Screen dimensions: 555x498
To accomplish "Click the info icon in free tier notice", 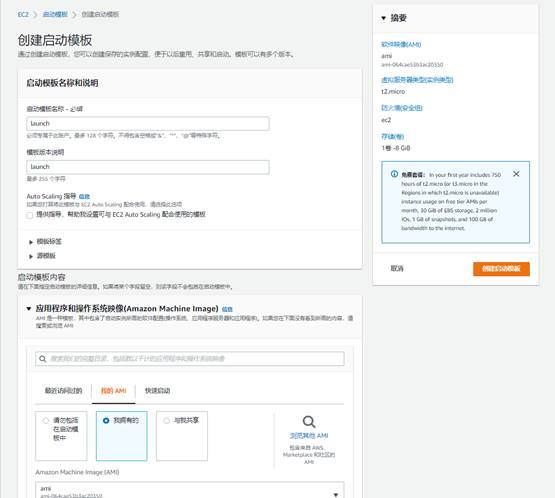I will (394, 174).
